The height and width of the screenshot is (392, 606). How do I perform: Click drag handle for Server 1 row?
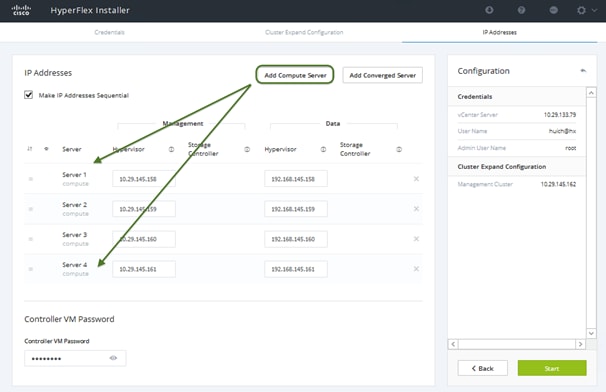pyautogui.click(x=31, y=179)
